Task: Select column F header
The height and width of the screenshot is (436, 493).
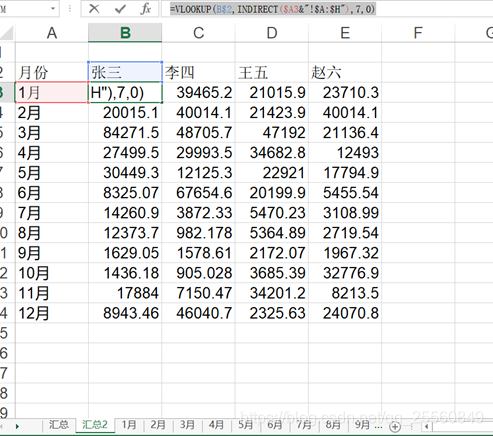Action: (x=418, y=33)
